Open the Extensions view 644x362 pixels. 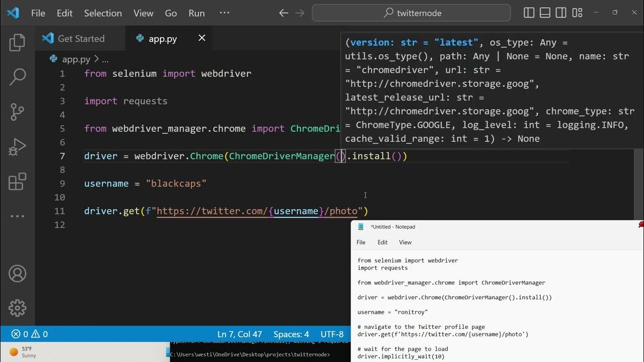tap(17, 182)
